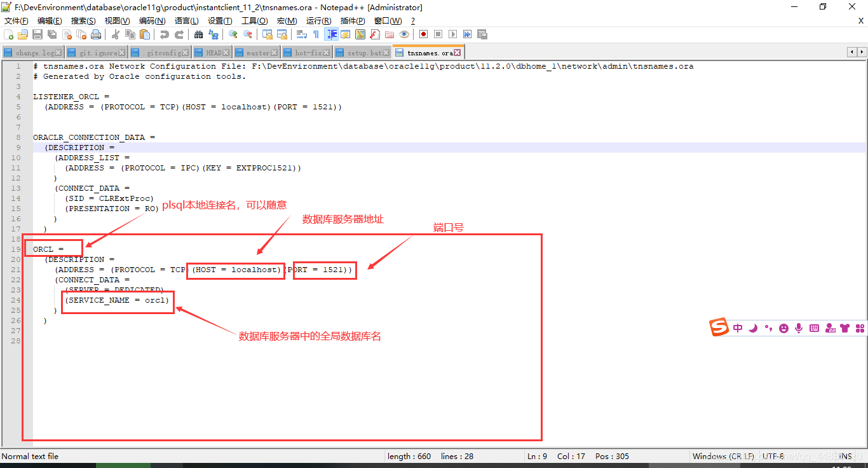
Task: Click the Print toolbar icon
Action: click(x=95, y=34)
